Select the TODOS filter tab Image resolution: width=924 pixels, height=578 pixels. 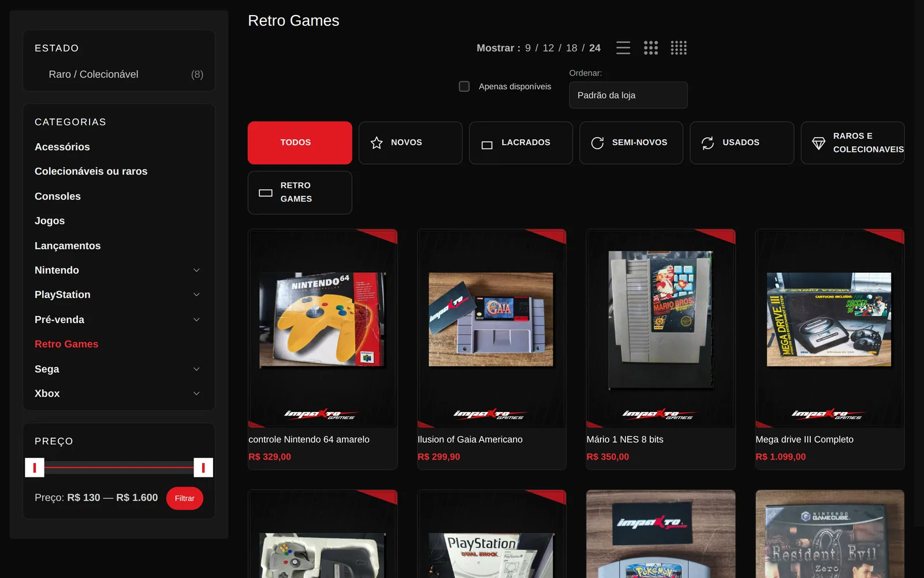[x=300, y=143]
